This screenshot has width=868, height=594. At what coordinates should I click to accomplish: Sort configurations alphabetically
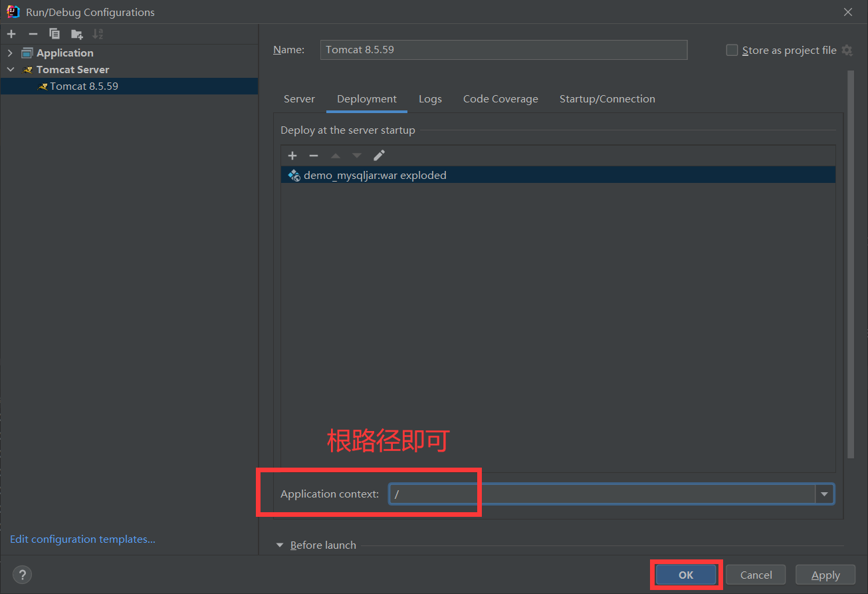pos(98,34)
